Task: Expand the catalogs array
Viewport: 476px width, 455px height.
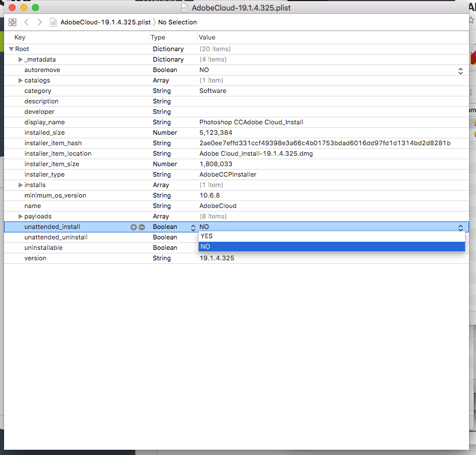Action: click(x=20, y=80)
